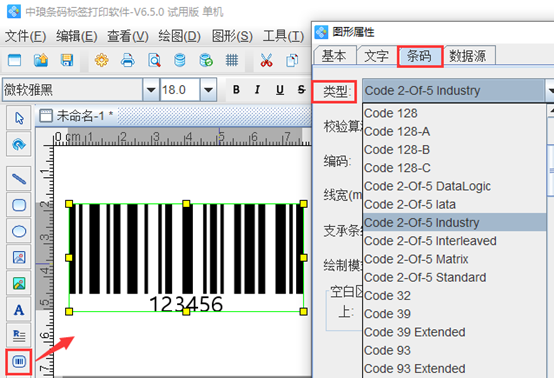Viewport: 554px width, 378px height.
Task: Open print preview with the magnifier page icon
Action: click(154, 60)
